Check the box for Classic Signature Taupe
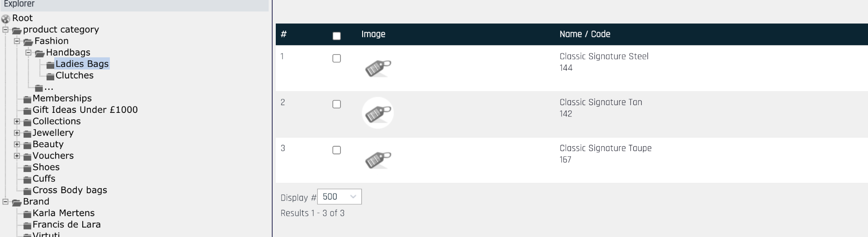Viewport: 868px width, 237px height. point(336,150)
